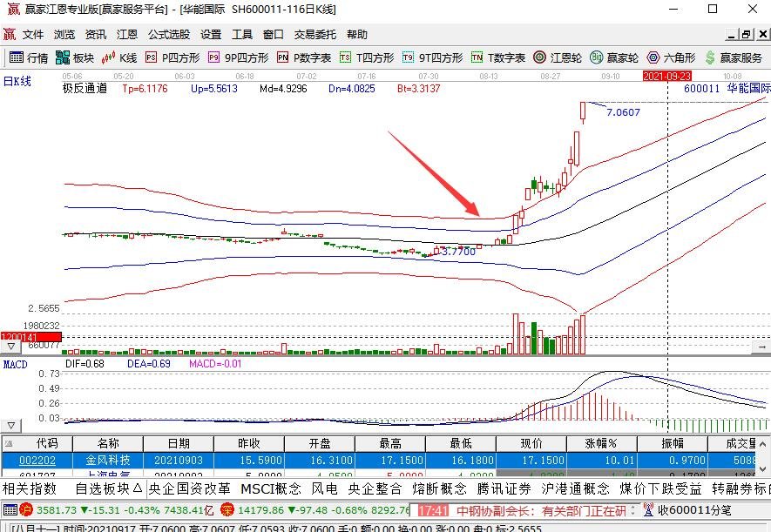Open stock code 002202 link

point(37,461)
